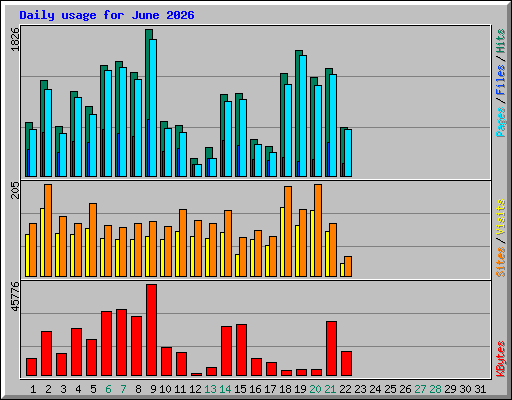Click the red KBytes bar for day 6
Viewport: 512px width, 400px height.
tap(106, 343)
